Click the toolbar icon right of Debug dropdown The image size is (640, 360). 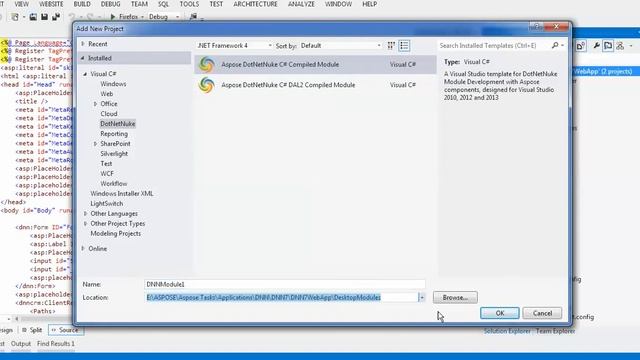193,17
